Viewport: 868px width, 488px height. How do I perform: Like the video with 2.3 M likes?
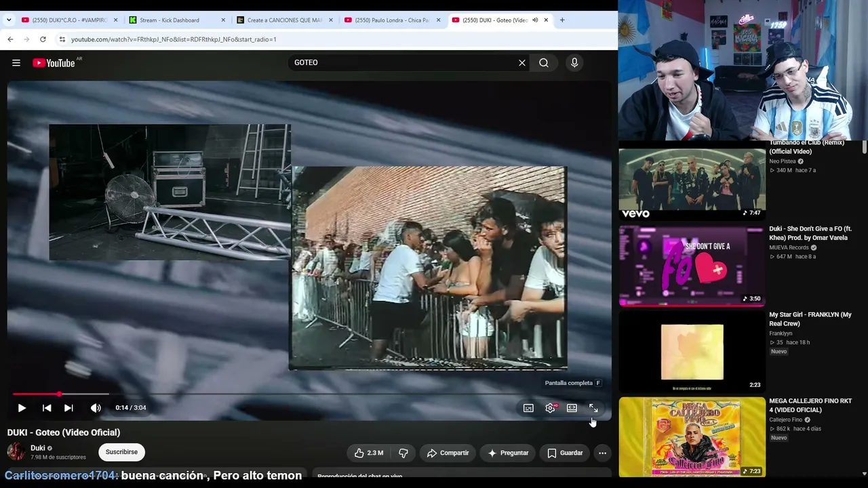coord(369,453)
